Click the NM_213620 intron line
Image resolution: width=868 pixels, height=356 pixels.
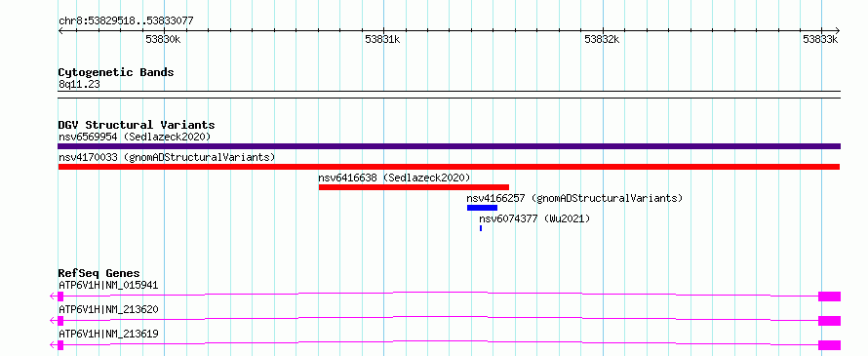(x=441, y=317)
